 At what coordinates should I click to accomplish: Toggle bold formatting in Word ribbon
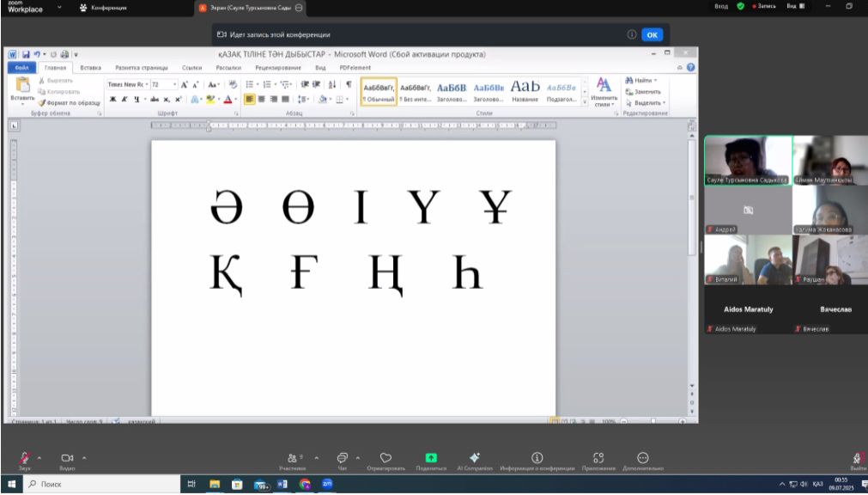[x=112, y=99]
